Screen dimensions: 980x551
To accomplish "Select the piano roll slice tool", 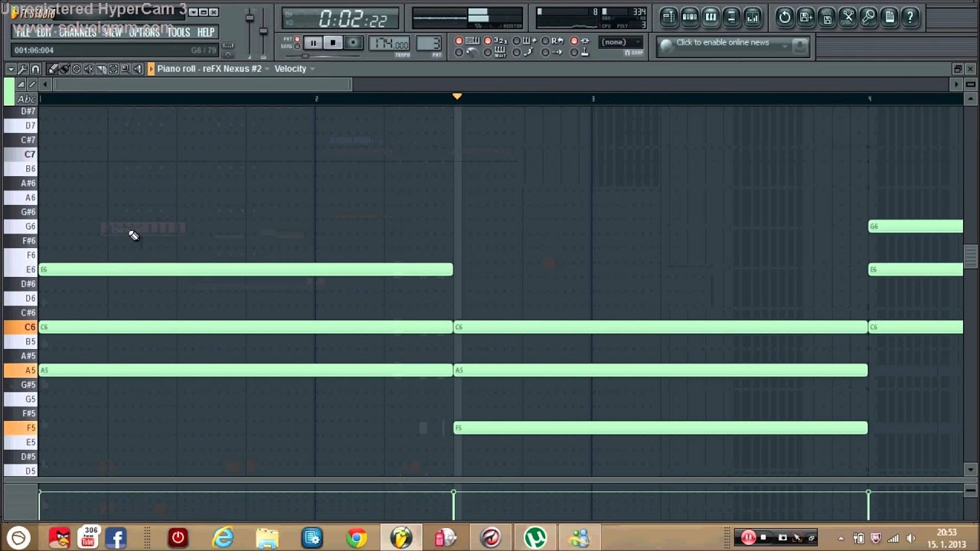I will coord(101,69).
